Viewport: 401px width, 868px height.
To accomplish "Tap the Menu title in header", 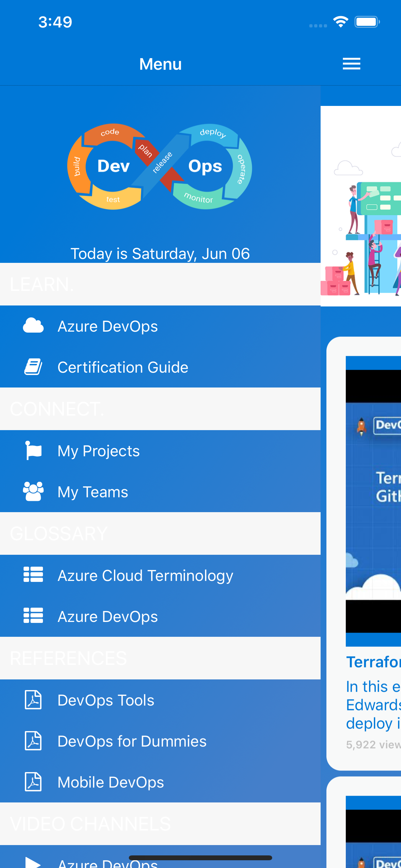I will (160, 64).
